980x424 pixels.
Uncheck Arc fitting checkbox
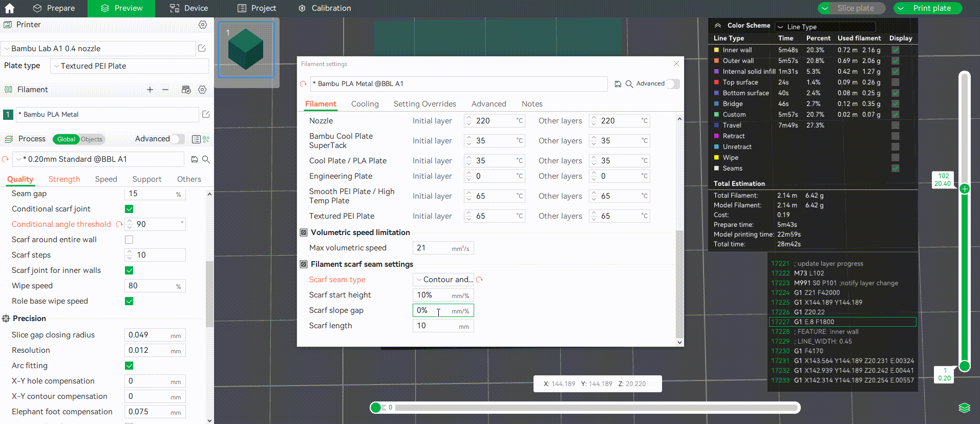[129, 366]
